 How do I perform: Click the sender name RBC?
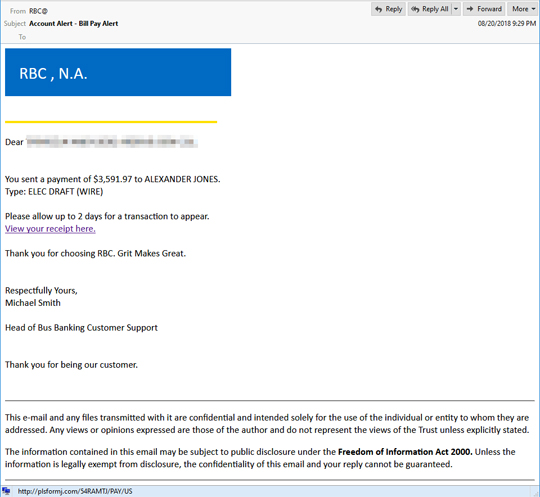point(38,11)
